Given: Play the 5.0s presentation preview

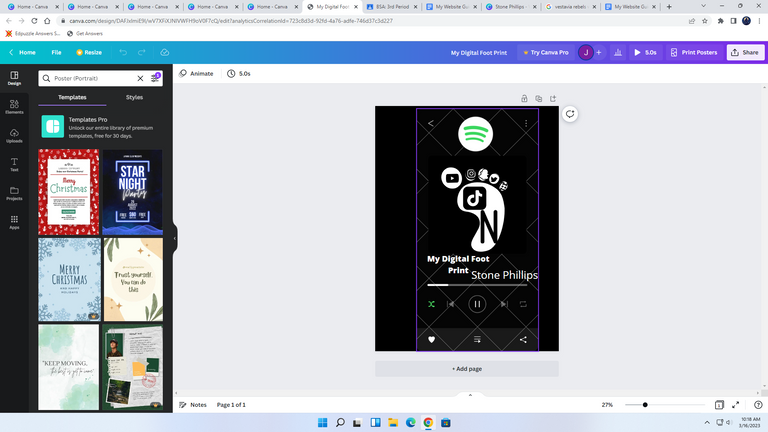Looking at the screenshot, I should coord(646,52).
